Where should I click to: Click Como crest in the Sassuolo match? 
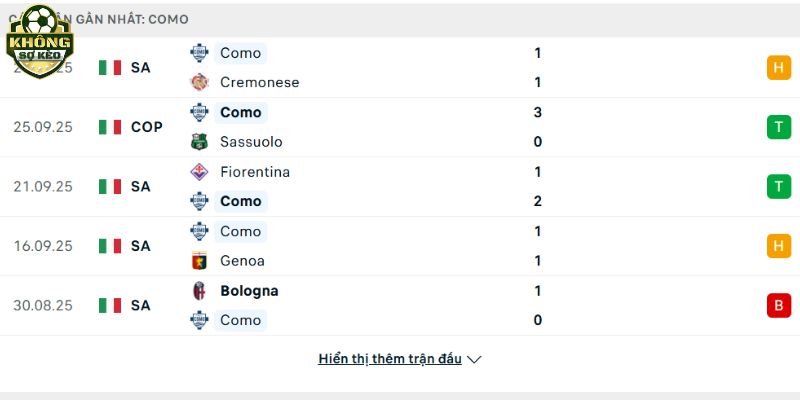[200, 112]
